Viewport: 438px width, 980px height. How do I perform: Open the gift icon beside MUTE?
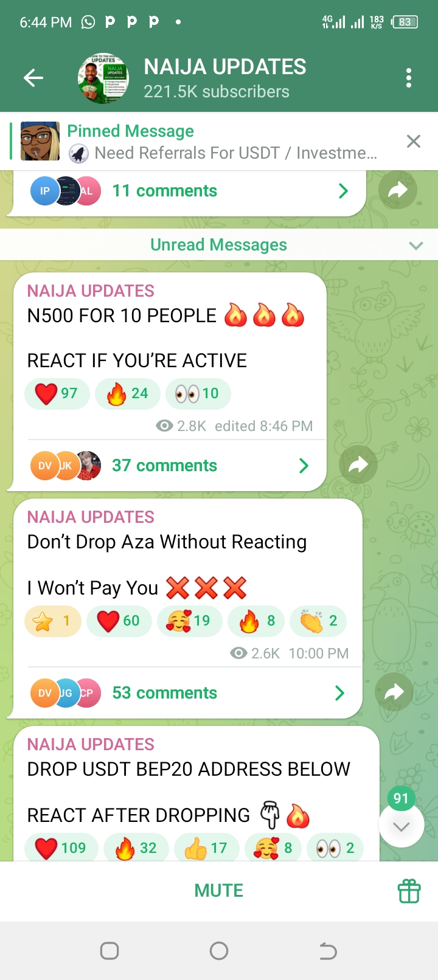[x=409, y=891]
